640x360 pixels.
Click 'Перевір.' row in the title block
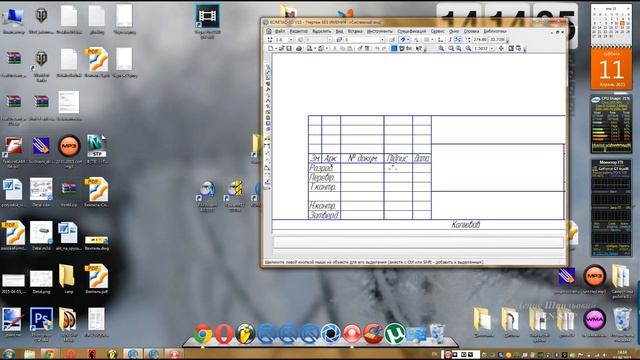322,177
